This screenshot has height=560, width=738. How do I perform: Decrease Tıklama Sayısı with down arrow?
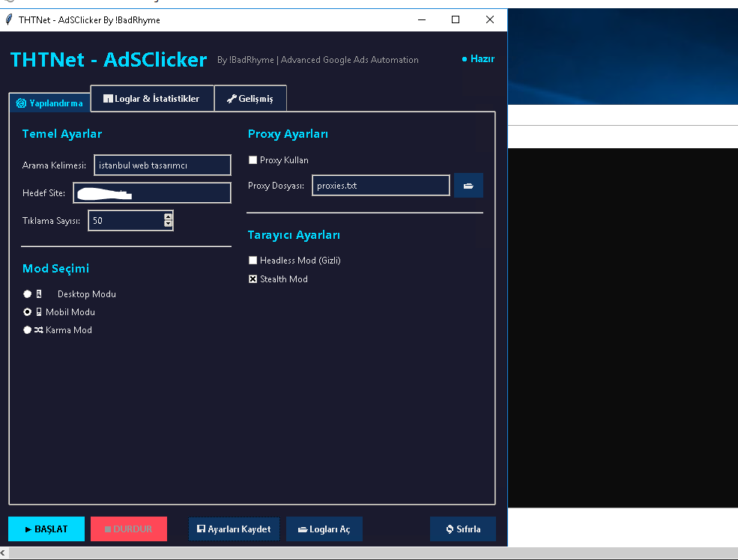point(168,225)
